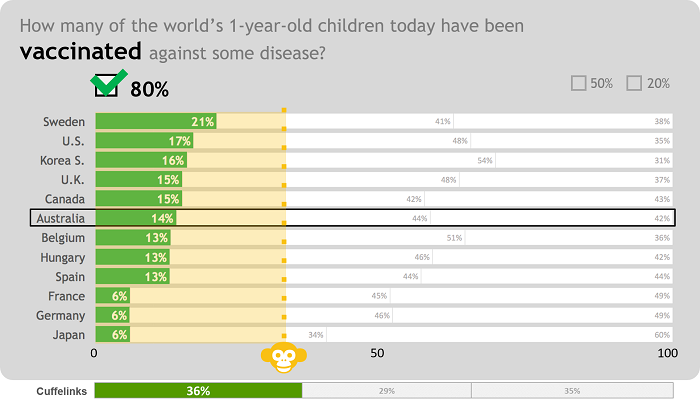Click Korea S. 54% middle segment
The width and height of the screenshot is (700, 404).
390,160
